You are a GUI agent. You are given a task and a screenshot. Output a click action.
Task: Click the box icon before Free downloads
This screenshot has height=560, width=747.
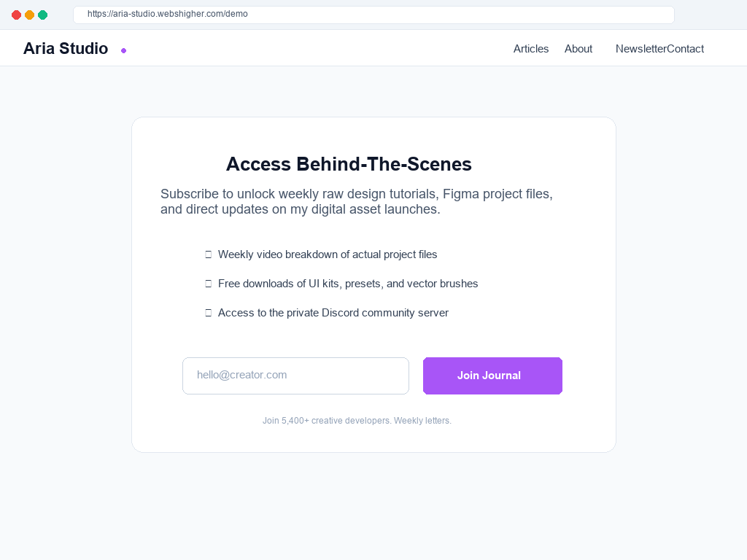208,284
